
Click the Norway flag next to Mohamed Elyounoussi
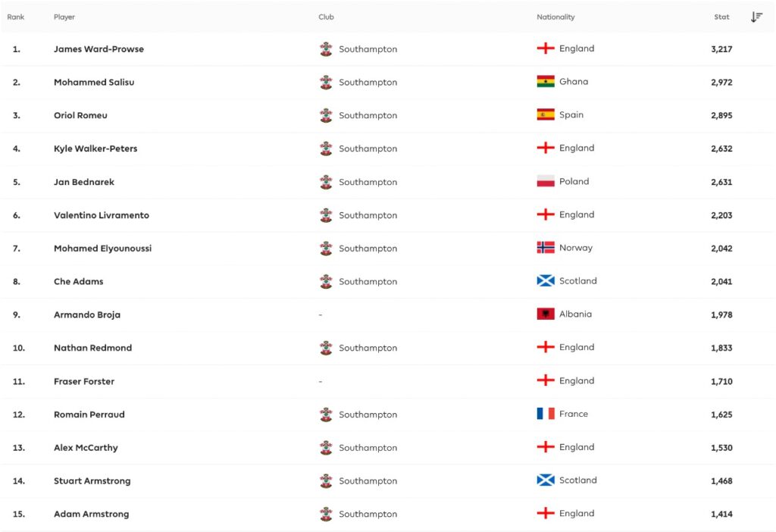[x=546, y=248]
